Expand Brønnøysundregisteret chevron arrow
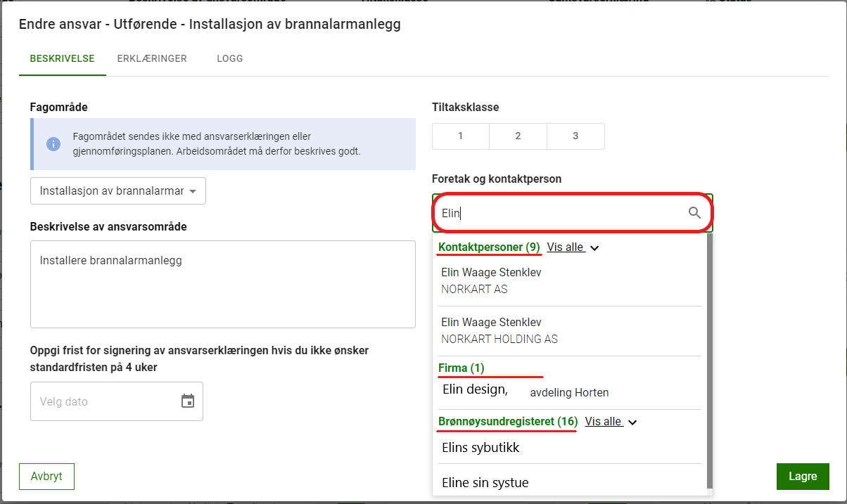Viewport: 847px width, 504px height. [632, 422]
